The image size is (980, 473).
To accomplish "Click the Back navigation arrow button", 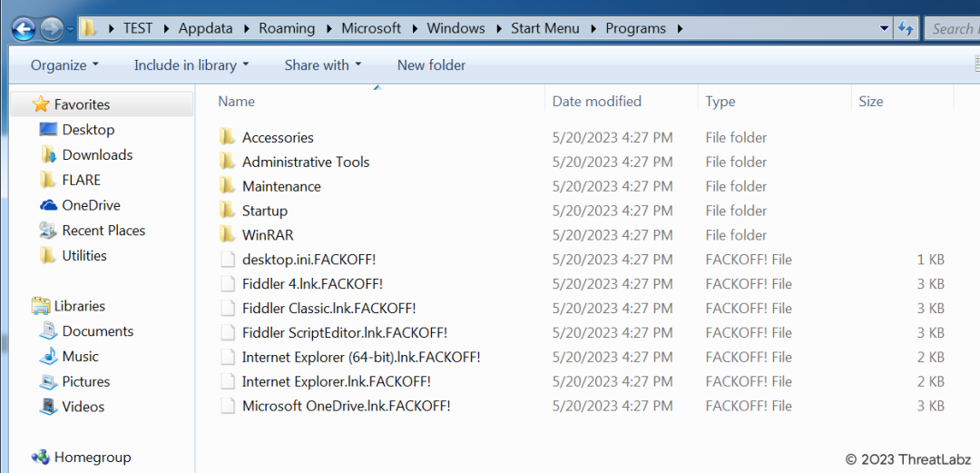I will coord(24,29).
